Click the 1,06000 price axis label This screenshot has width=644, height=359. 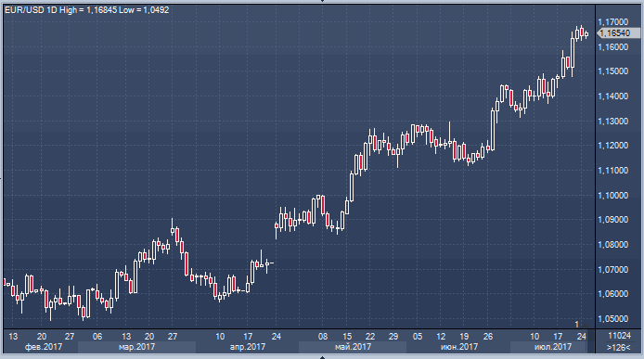point(613,294)
